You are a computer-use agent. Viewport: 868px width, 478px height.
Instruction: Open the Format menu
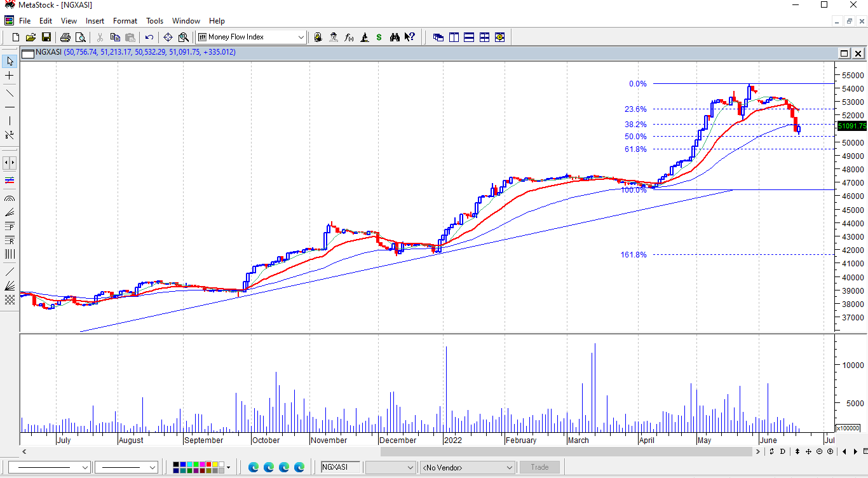point(125,21)
